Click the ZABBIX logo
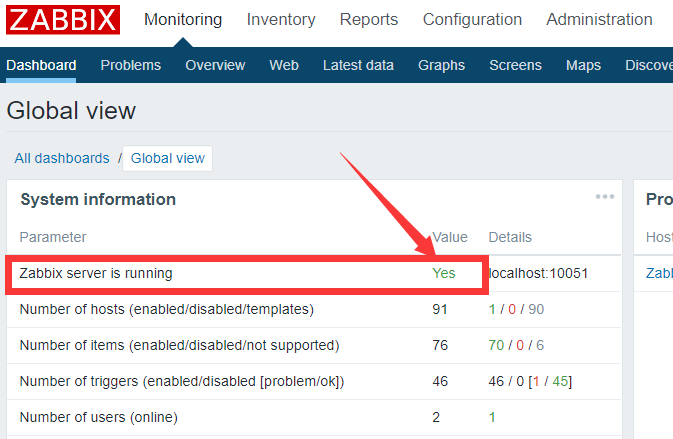The width and height of the screenshot is (673, 439). (x=63, y=20)
